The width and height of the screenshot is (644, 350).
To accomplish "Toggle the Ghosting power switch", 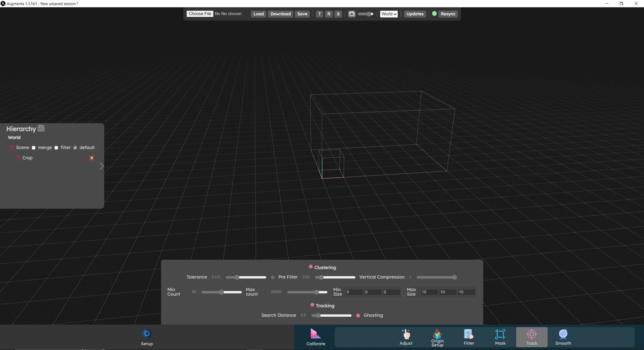I will tap(358, 315).
